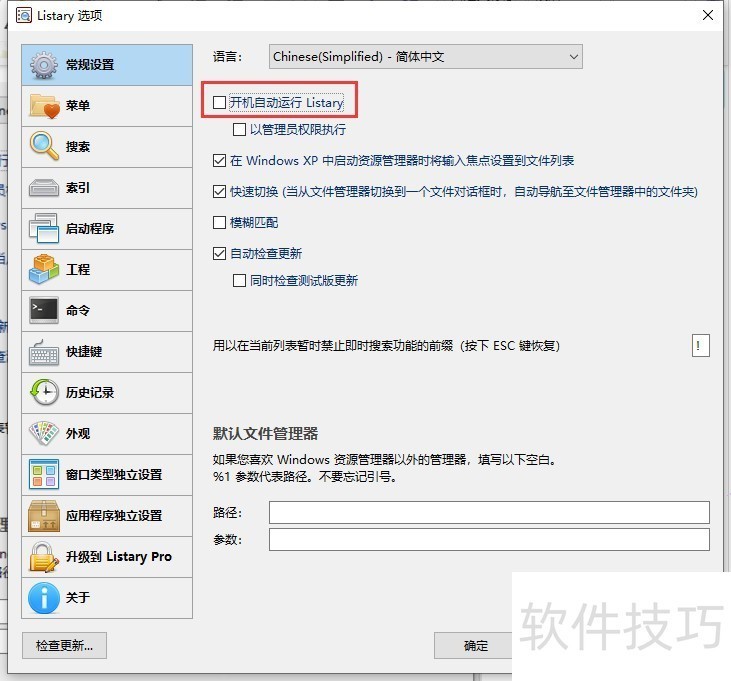Toggle 以管理员权限执行 checkbox
Screen dimensions: 731x681
point(239,130)
